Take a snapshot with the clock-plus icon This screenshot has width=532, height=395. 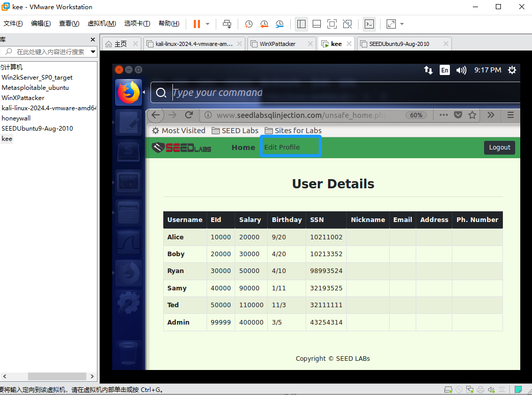(x=249, y=24)
